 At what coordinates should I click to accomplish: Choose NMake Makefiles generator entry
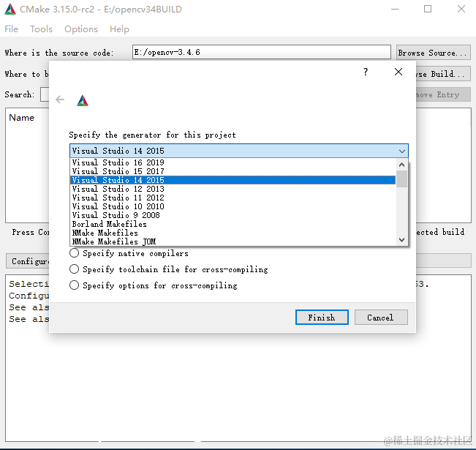pos(233,233)
